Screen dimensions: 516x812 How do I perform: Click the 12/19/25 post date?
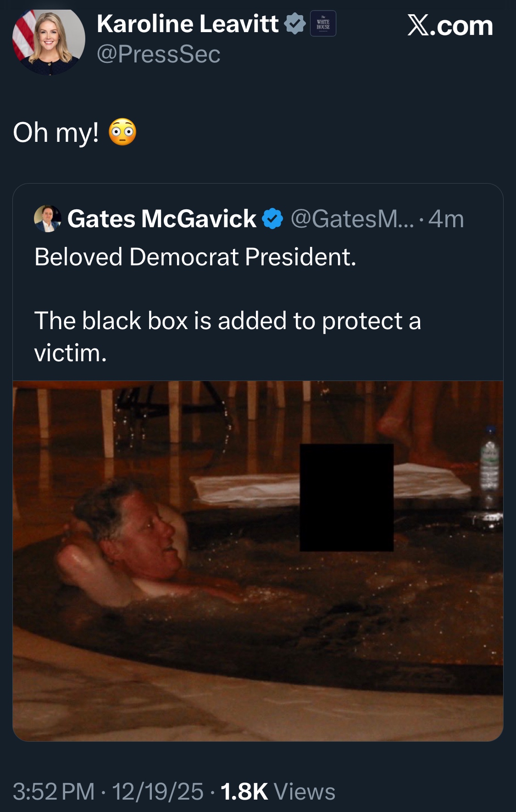(x=157, y=791)
